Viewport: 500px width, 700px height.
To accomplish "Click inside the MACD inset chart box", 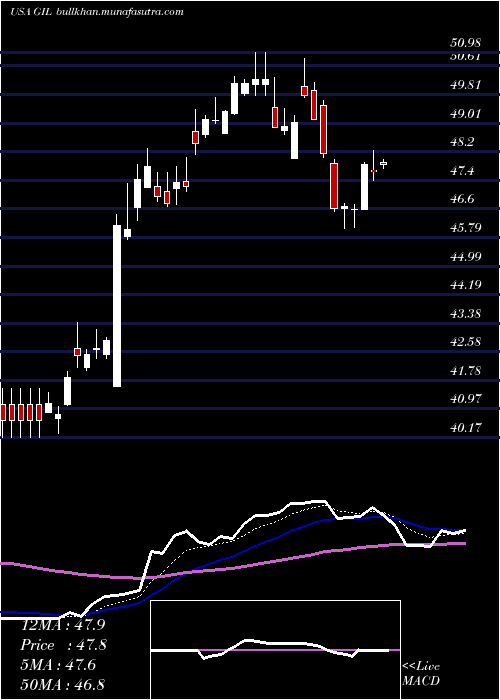I will (275, 650).
